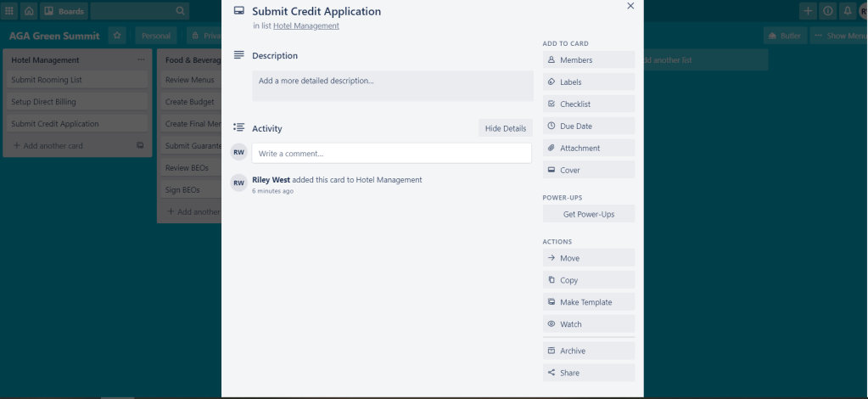Open the notifications bell icon

[x=847, y=11]
